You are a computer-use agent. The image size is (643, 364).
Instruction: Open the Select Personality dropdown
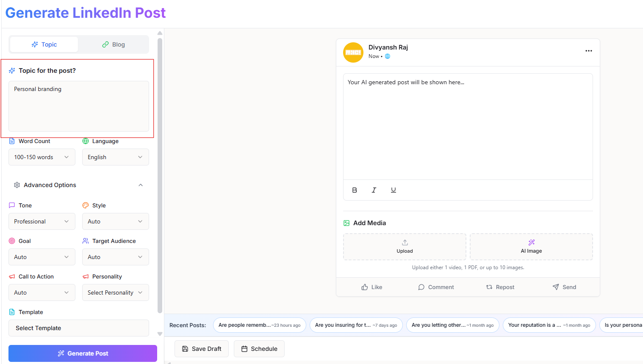point(116,292)
